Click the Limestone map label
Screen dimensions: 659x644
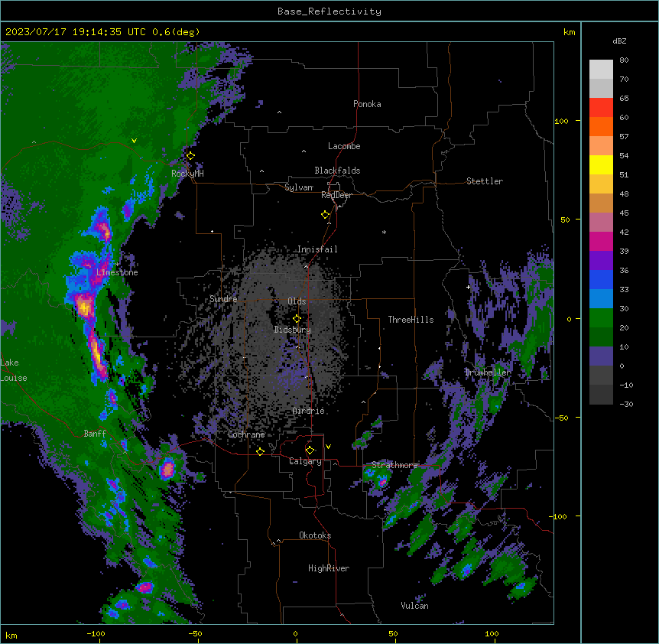(x=117, y=272)
